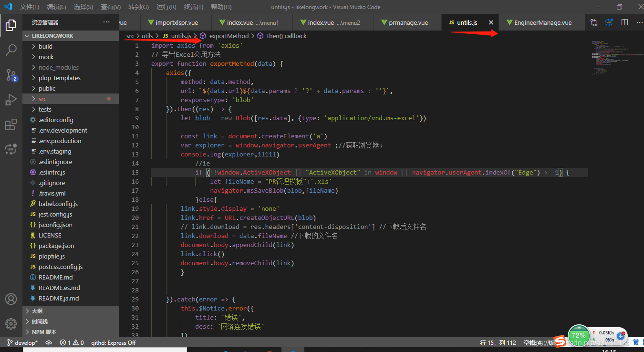Open package.json file

tap(71, 246)
